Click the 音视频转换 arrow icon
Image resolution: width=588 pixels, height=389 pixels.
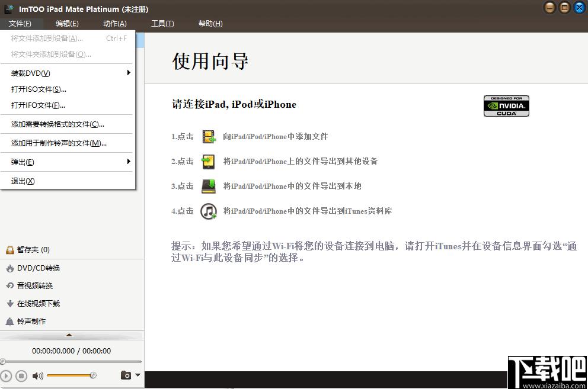pos(10,286)
